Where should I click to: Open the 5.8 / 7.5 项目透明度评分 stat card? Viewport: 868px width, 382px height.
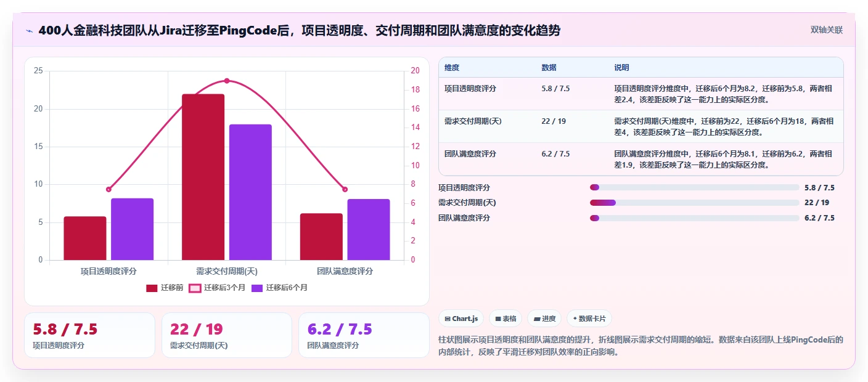click(89, 335)
